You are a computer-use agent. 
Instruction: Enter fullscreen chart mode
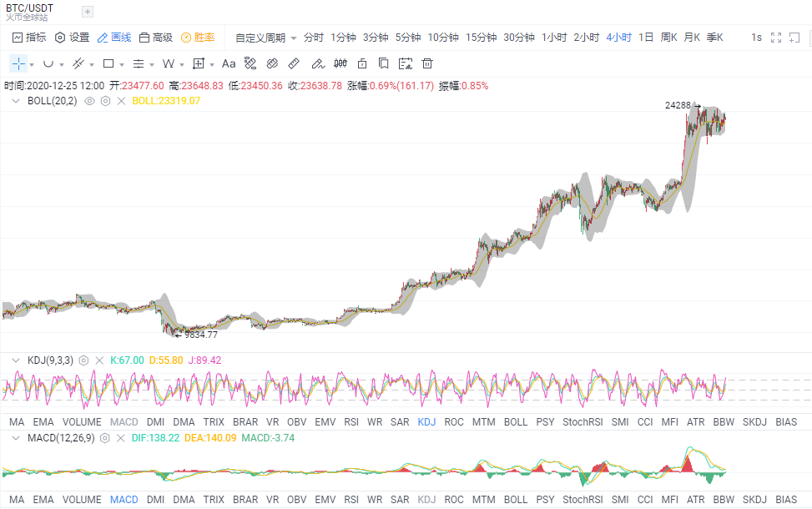776,38
